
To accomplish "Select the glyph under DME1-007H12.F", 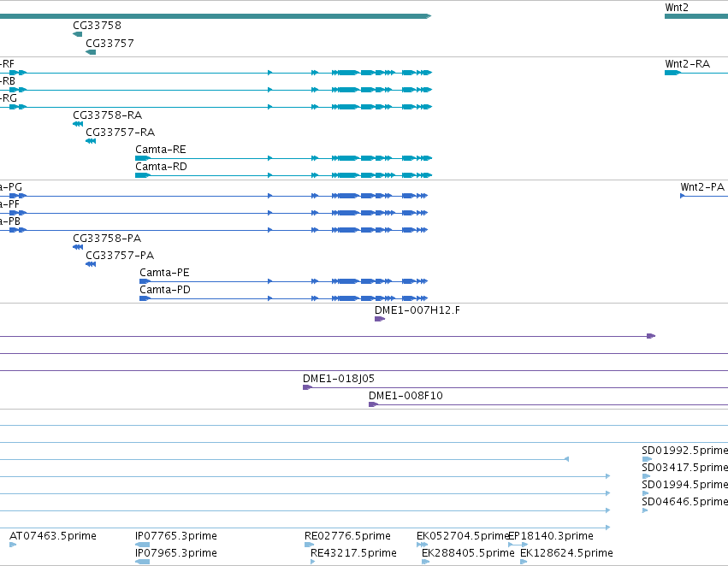I will (x=380, y=319).
